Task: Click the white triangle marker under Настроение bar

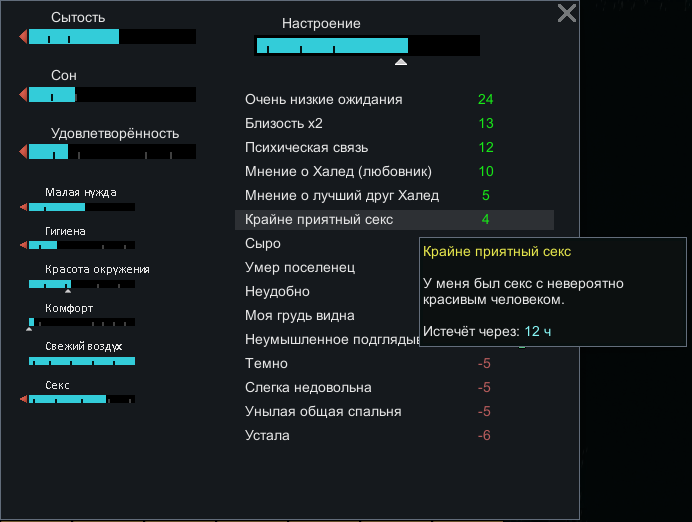Action: point(401,62)
